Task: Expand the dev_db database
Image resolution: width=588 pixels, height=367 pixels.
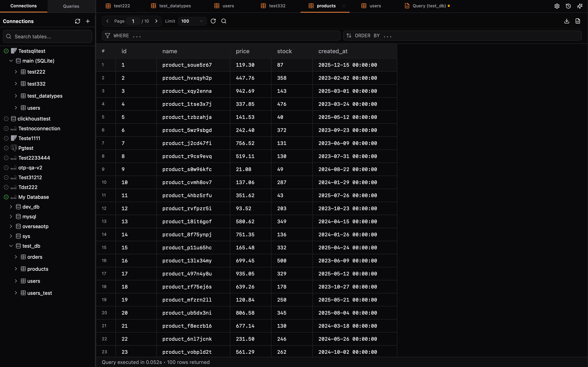Action: pos(11,207)
